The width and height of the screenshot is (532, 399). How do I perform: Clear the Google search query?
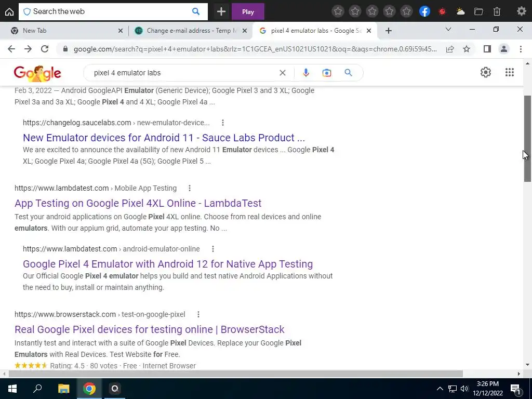[x=282, y=73]
